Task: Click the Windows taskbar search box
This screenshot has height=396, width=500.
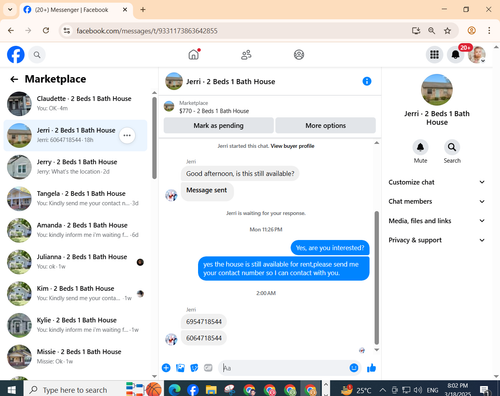Action: [75, 390]
